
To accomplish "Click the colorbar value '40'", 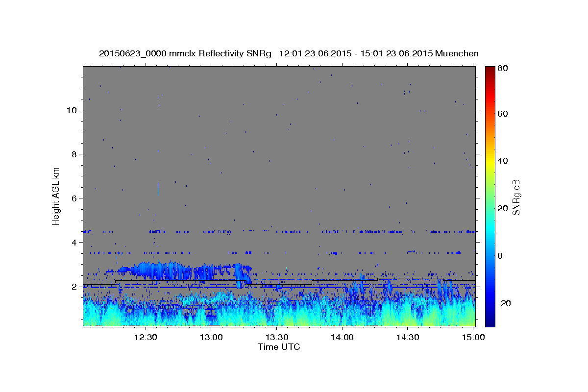I will 504,161.
